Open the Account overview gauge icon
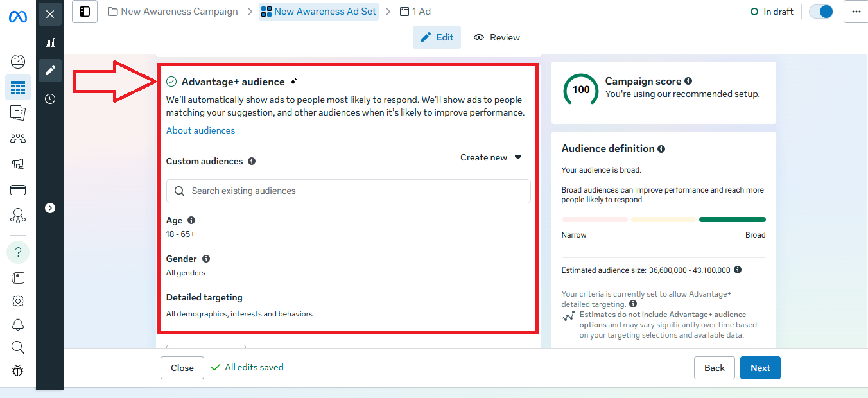The image size is (868, 398). pos(18,62)
